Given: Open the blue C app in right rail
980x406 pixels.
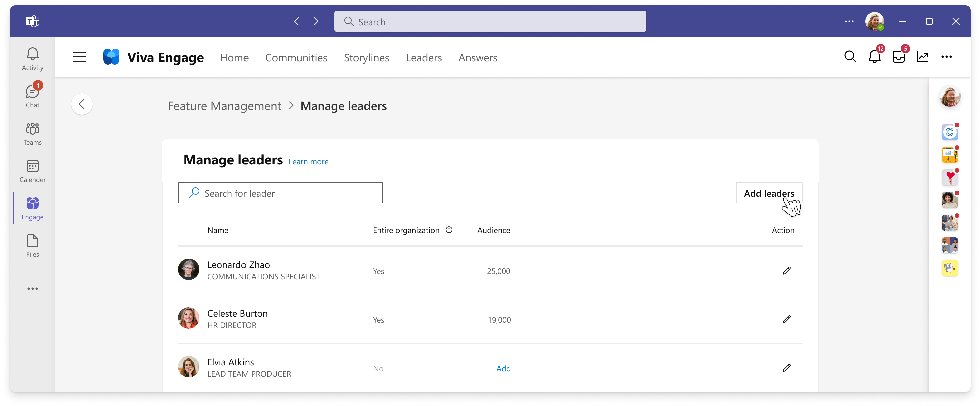Looking at the screenshot, I should [x=950, y=132].
